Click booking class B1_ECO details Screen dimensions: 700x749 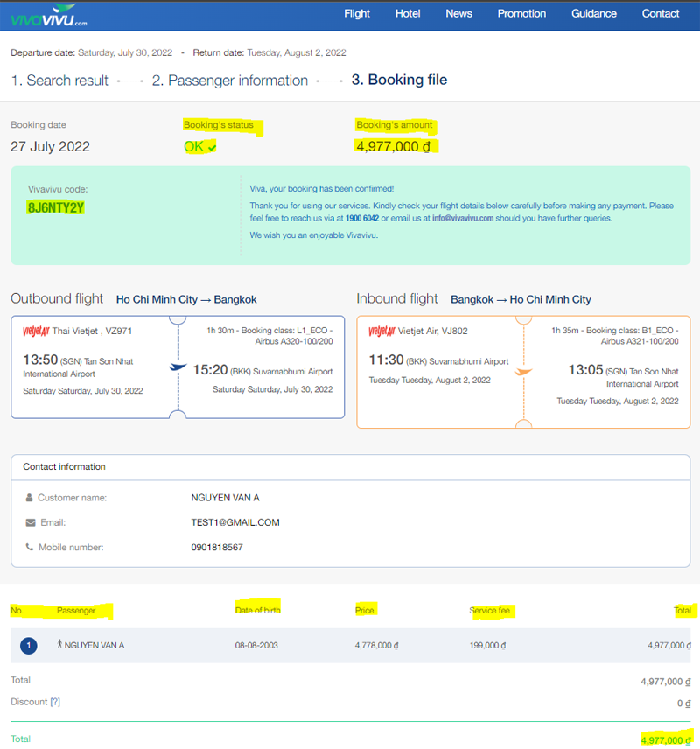click(615, 336)
